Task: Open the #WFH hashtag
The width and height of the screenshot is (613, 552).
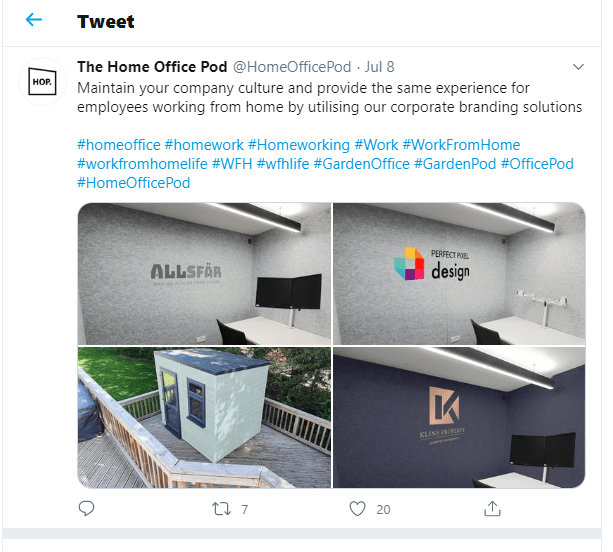Action: pyautogui.click(x=232, y=164)
